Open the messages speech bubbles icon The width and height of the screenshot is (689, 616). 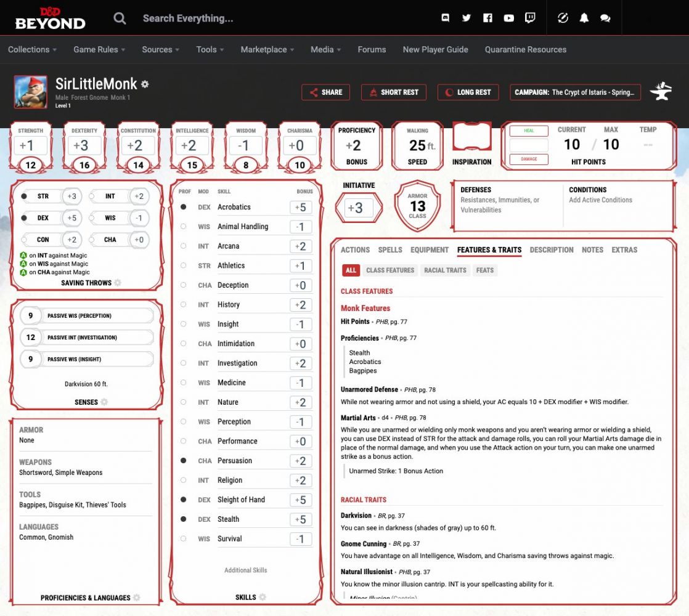click(x=605, y=18)
